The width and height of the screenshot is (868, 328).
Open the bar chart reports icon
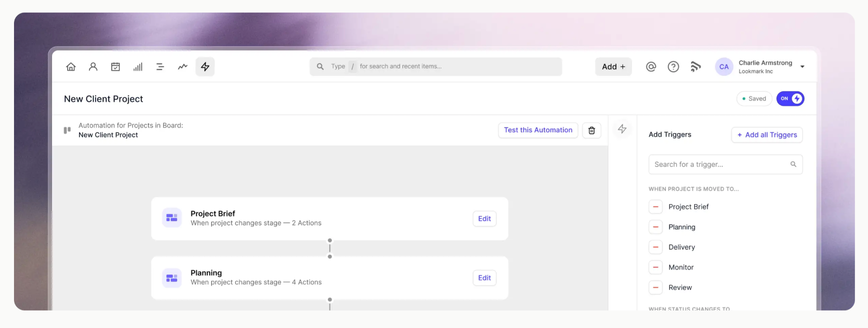tap(138, 66)
